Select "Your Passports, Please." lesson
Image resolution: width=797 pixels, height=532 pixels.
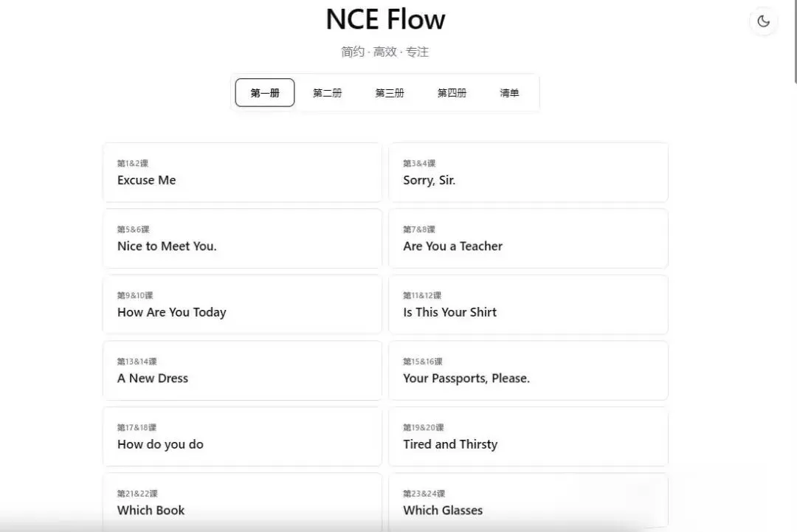(528, 370)
